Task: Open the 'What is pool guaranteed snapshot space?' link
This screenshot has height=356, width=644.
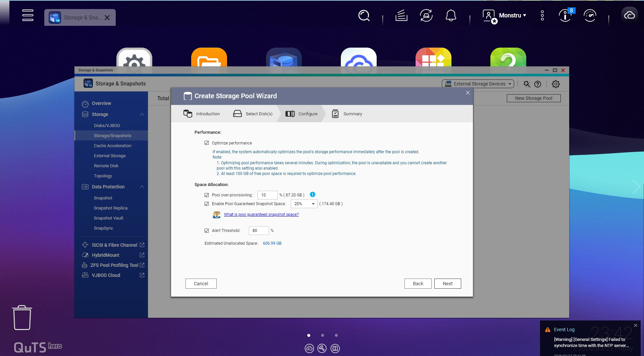Action: coord(261,215)
